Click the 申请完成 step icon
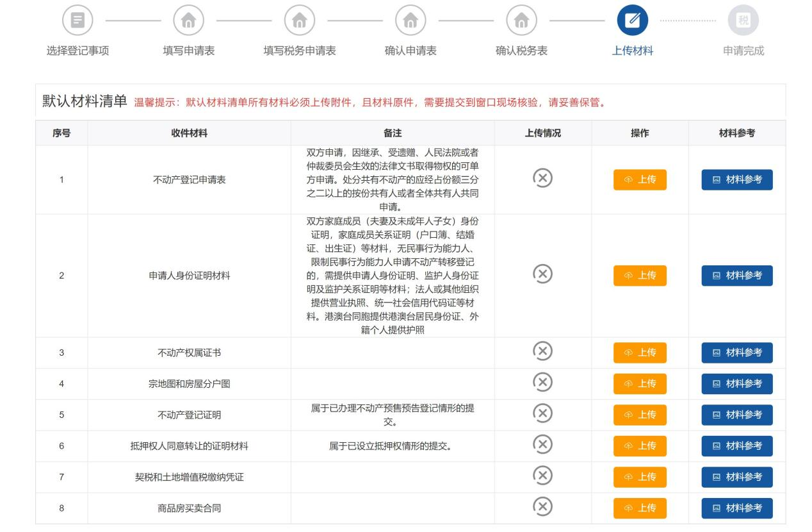 pyautogui.click(x=743, y=21)
